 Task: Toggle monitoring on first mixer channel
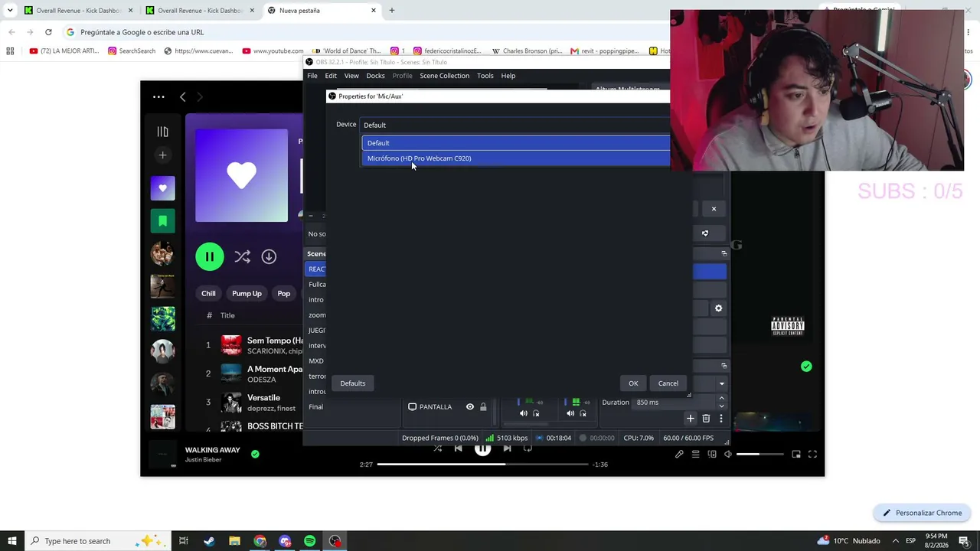(536, 414)
